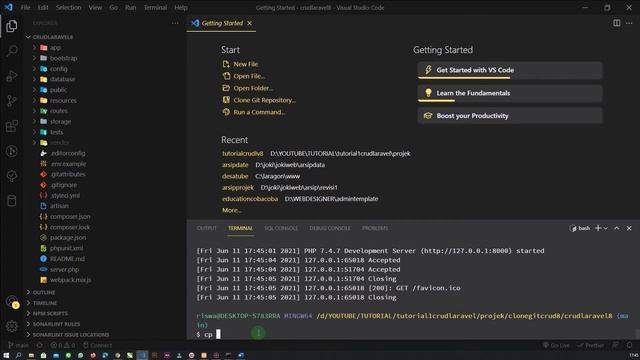Open terminal launch profile dropdown arrow

606,228
